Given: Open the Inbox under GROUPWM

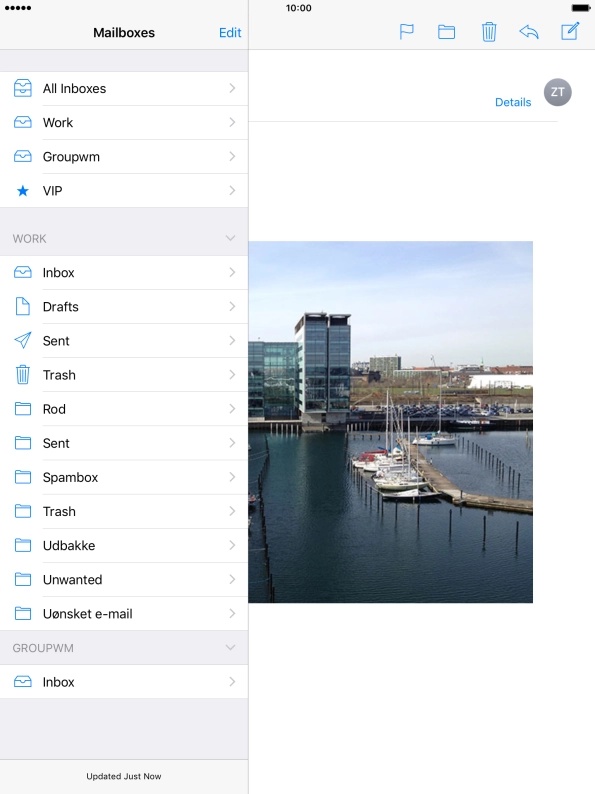Looking at the screenshot, I should [124, 682].
